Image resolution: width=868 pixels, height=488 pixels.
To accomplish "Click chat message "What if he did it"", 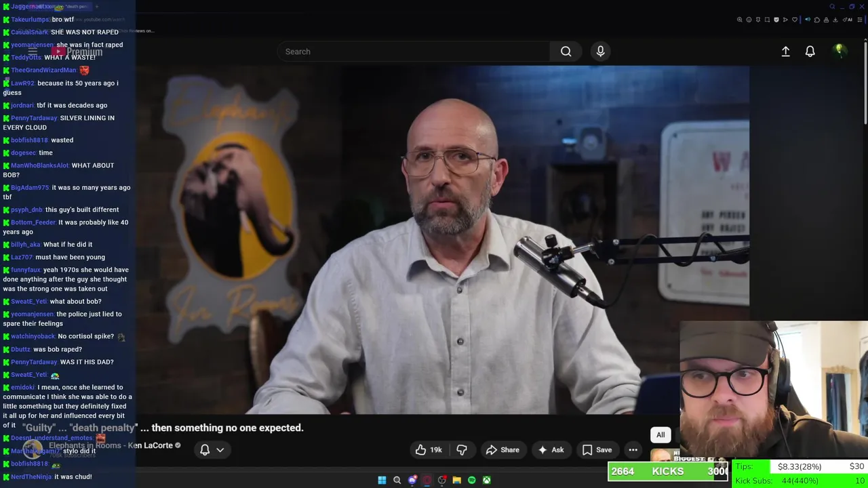I will (x=68, y=244).
